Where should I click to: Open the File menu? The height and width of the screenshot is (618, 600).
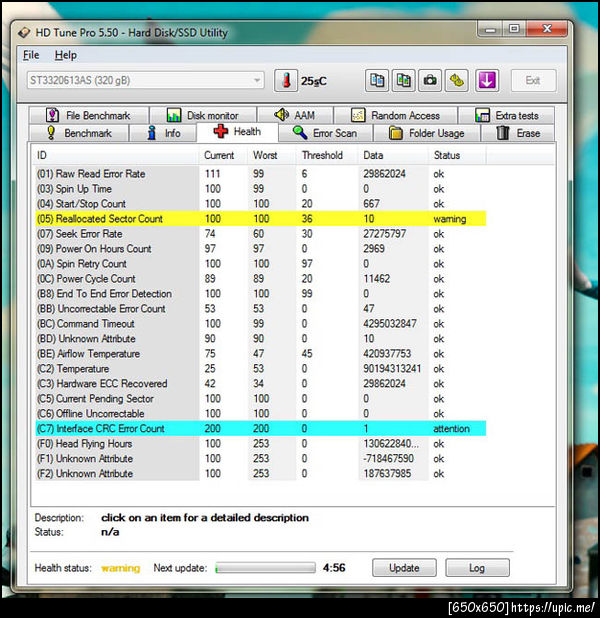point(31,55)
